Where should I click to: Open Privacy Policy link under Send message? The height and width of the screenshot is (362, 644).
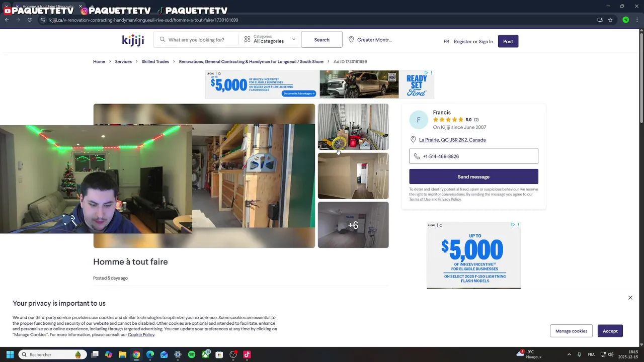[449, 200]
